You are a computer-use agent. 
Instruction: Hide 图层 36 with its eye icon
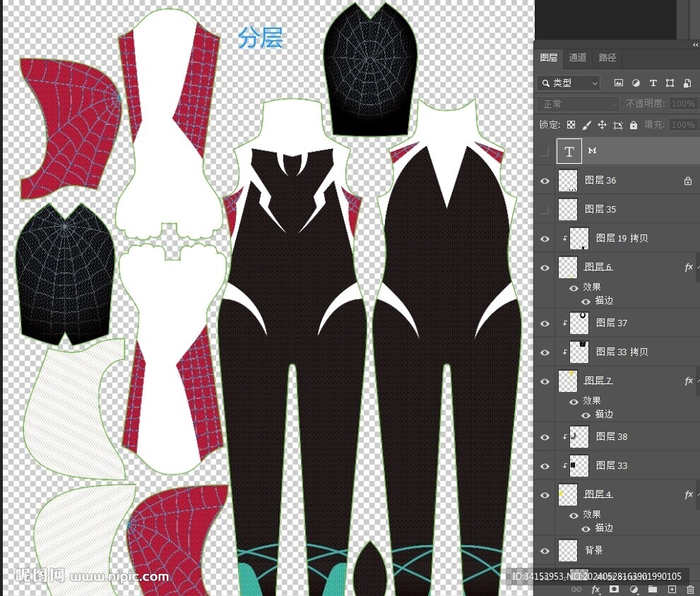coord(545,181)
